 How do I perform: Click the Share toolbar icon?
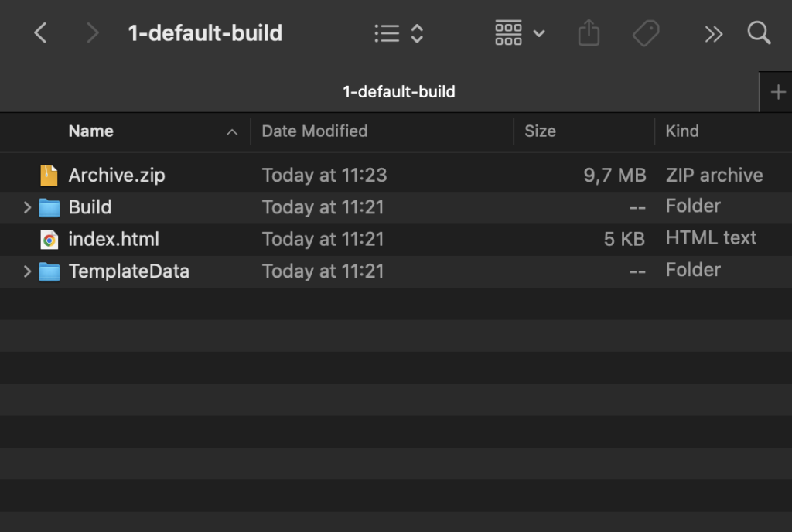pos(589,33)
